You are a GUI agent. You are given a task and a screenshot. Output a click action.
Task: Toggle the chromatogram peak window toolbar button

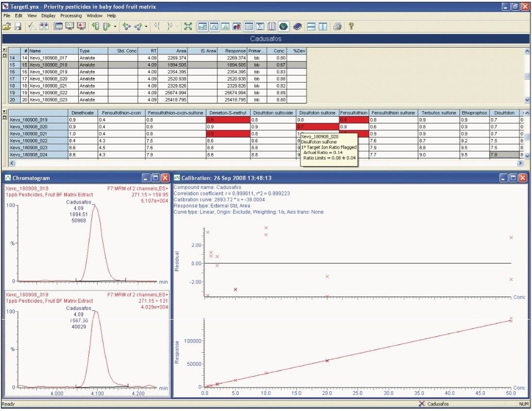point(214,26)
